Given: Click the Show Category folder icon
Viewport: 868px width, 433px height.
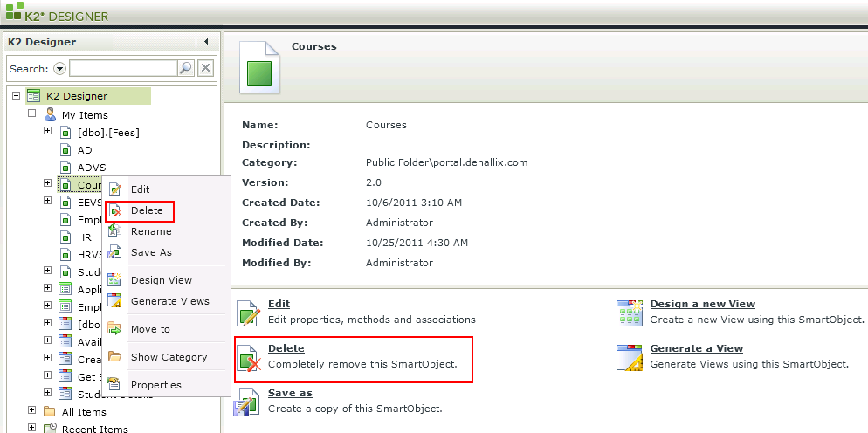Looking at the screenshot, I should [114, 356].
